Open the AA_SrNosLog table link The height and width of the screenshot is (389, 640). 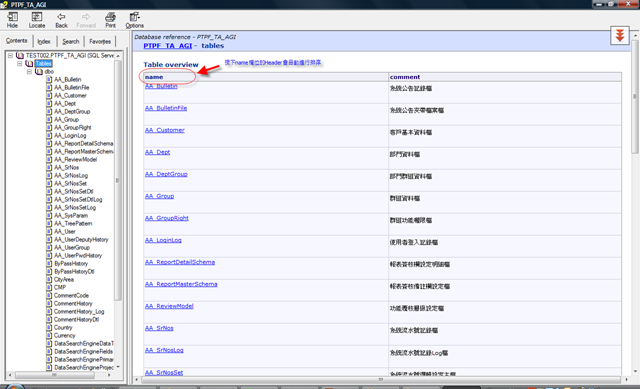point(164,351)
